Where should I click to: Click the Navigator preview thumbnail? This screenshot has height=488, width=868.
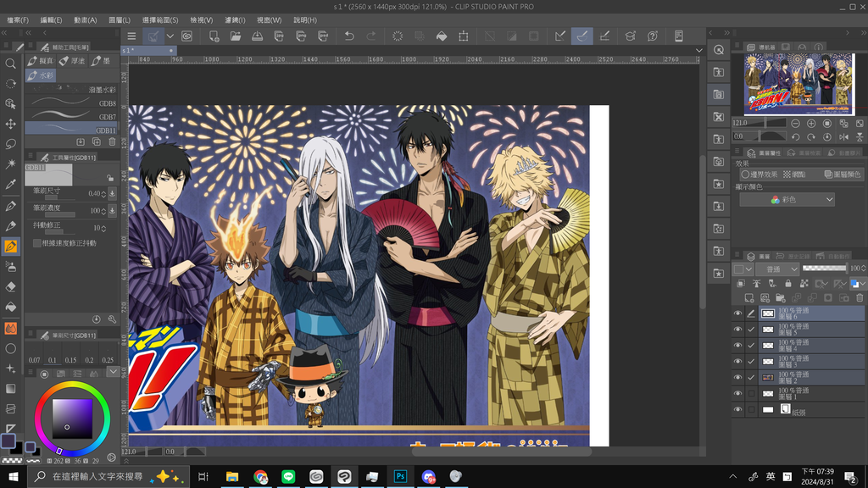(x=798, y=84)
